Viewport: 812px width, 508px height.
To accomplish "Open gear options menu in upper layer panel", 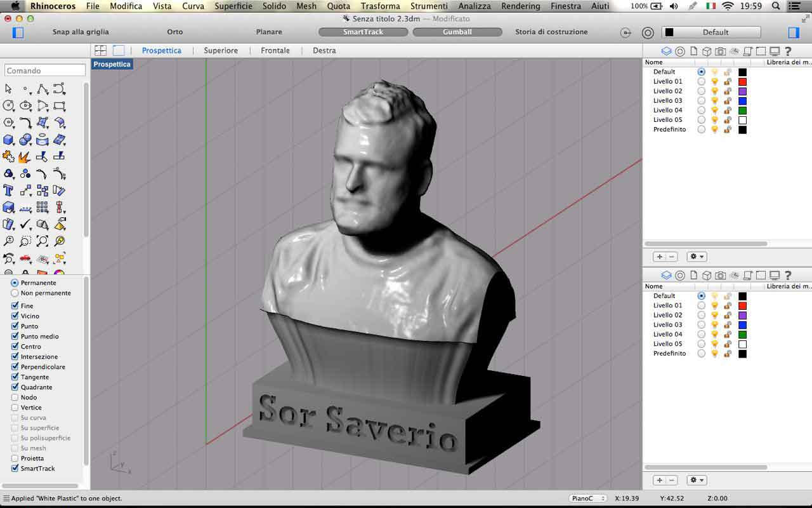I will click(697, 257).
